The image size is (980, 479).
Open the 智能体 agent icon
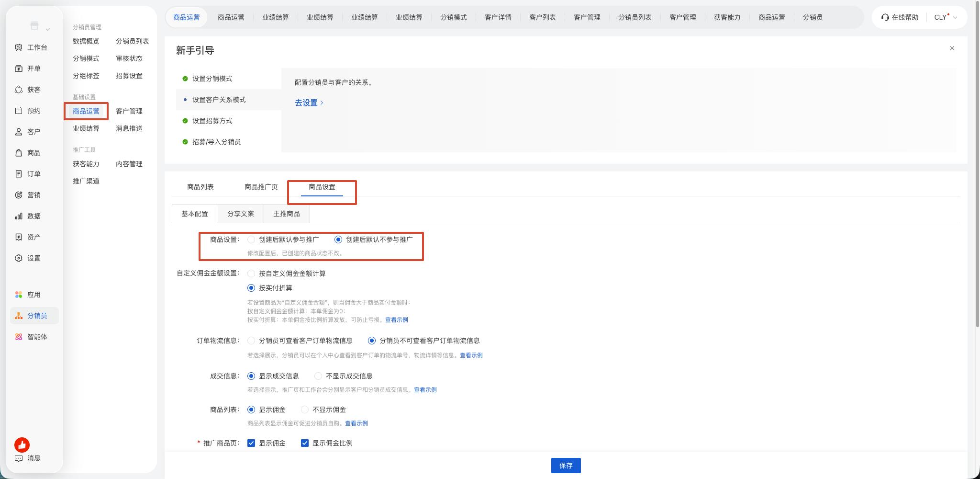coord(19,337)
